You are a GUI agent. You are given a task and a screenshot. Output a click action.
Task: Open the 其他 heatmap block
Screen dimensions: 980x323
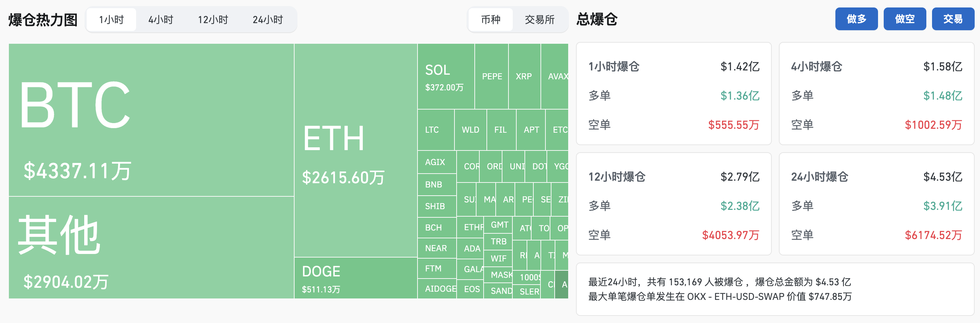[151, 247]
